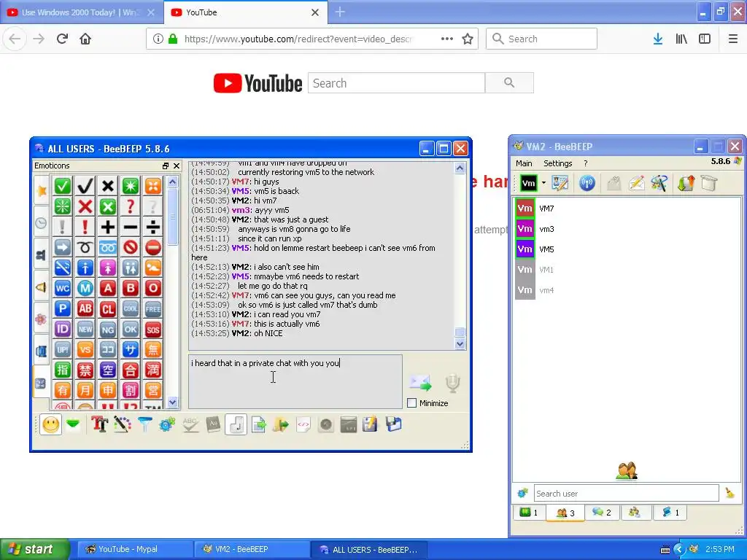Open the Settings menu in VM2 window

pyautogui.click(x=557, y=163)
